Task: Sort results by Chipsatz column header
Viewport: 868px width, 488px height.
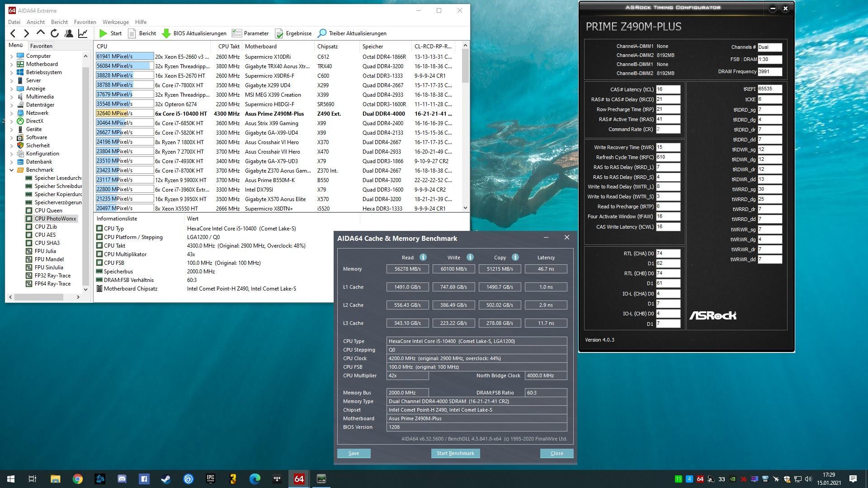Action: 337,46
